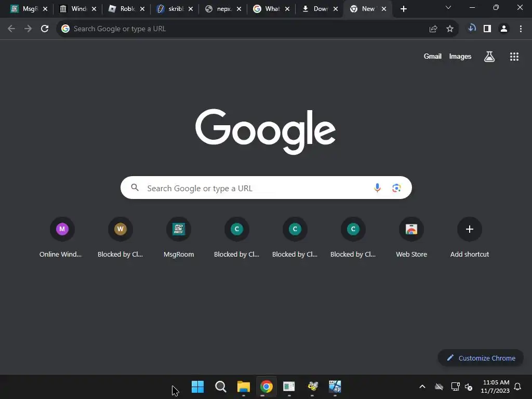Viewport: 532px width, 399px height.
Task: Open the Images link
Action: tap(460, 56)
